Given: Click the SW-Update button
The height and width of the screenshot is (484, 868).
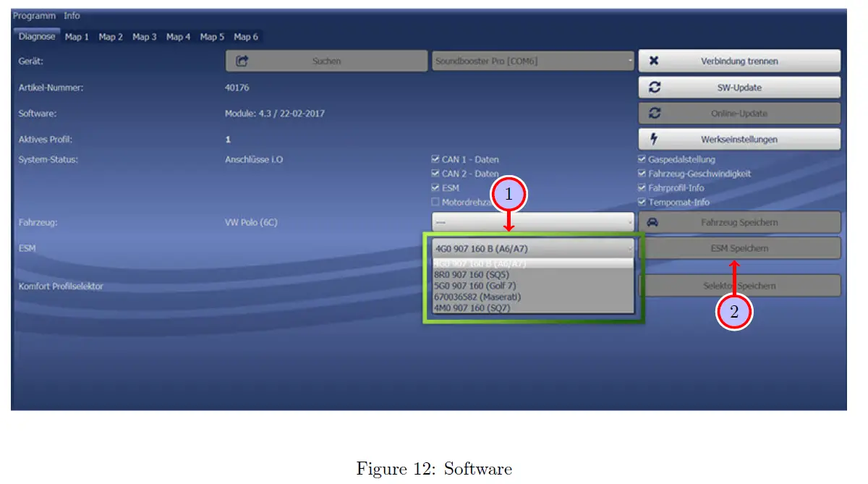Looking at the screenshot, I should 739,88.
